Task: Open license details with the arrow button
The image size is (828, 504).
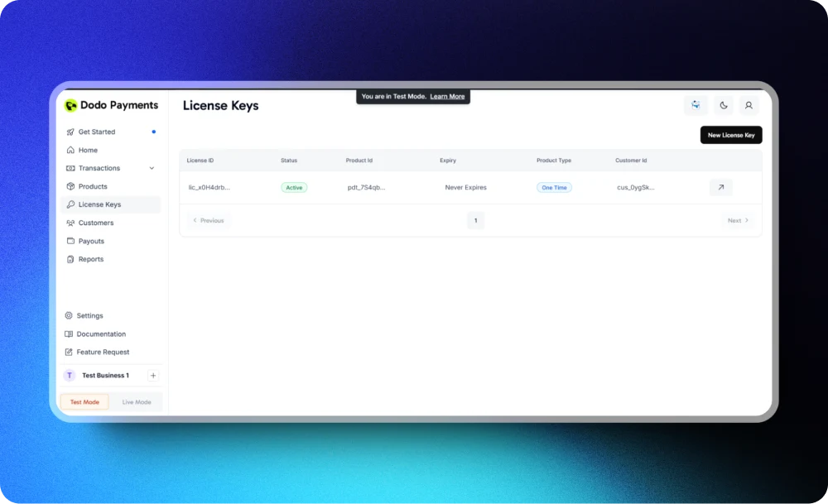Action: (720, 187)
